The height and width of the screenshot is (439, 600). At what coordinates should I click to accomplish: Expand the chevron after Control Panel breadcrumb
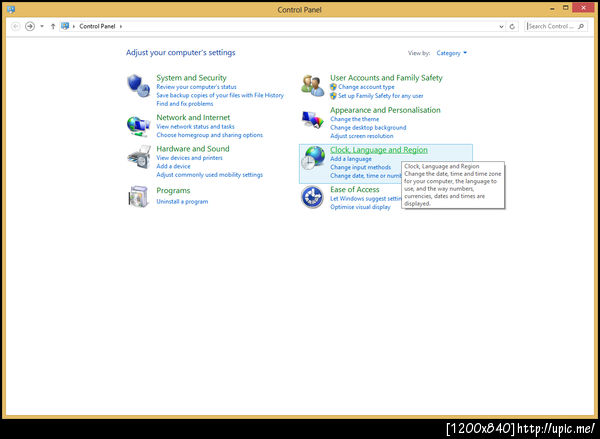(121, 26)
